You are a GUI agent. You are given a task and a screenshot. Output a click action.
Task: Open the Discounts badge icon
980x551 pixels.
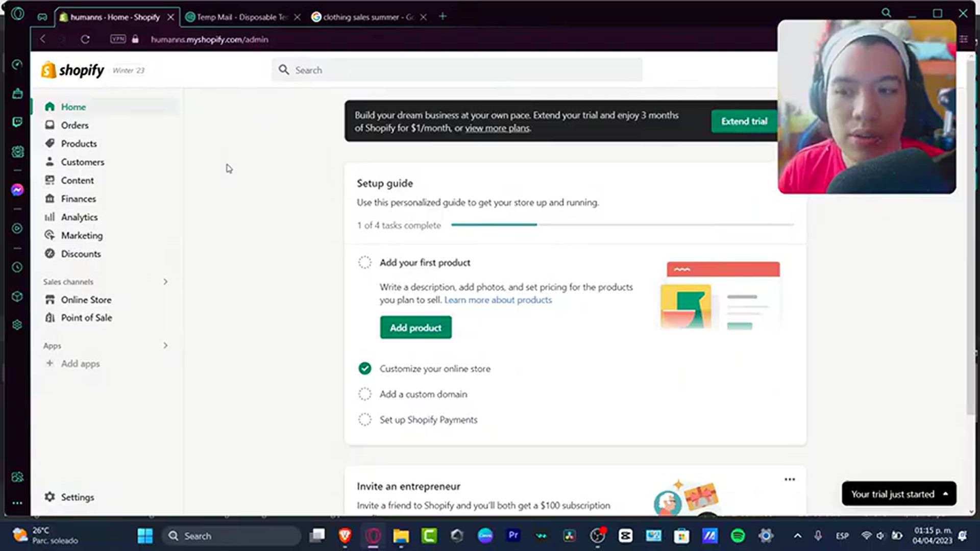50,254
